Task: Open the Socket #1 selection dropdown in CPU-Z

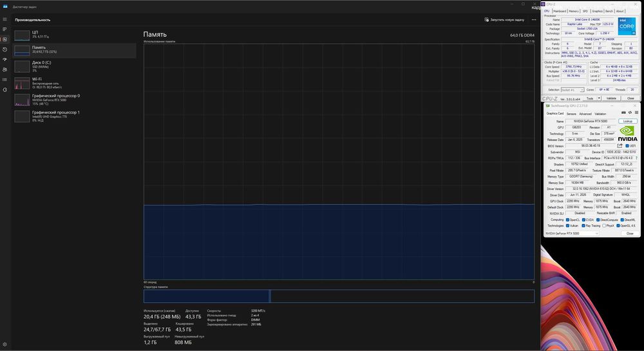Action: [x=573, y=90]
